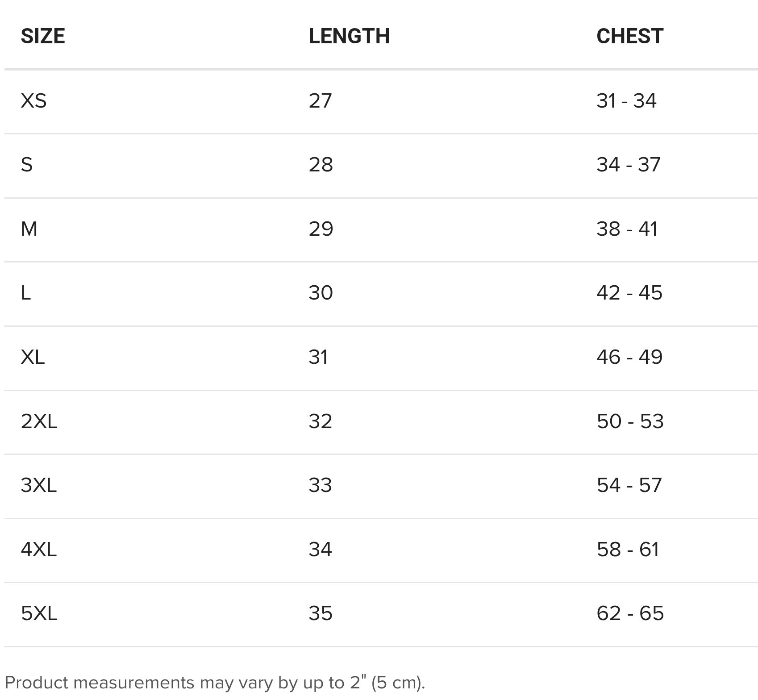Click the product measurements disclaimer note
The width and height of the screenshot is (758, 700).
(x=215, y=683)
